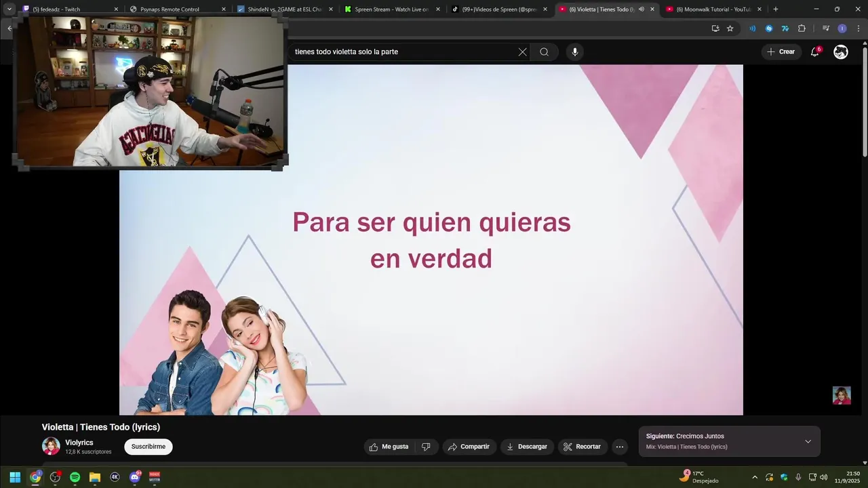Open Discord from the taskbar
Viewport: 868px width, 488px height.
134,477
